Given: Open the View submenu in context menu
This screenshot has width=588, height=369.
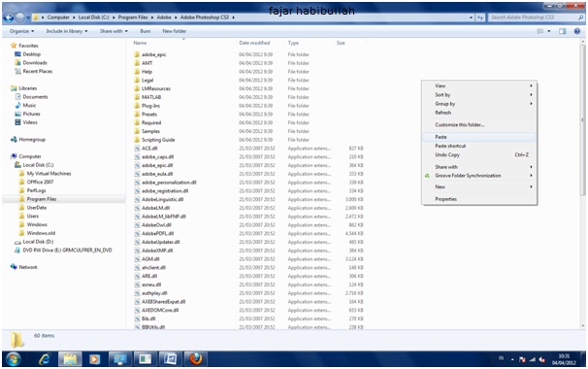Looking at the screenshot, I should coord(479,86).
